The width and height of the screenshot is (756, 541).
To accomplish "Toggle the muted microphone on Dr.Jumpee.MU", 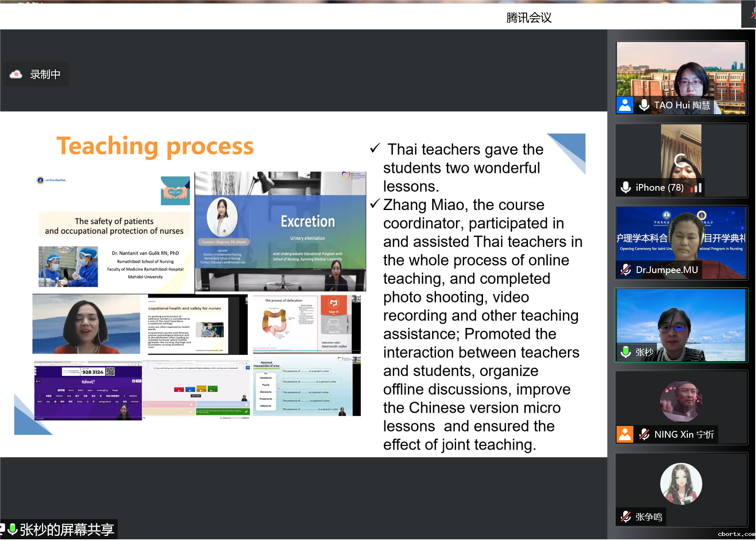I will click(x=626, y=270).
